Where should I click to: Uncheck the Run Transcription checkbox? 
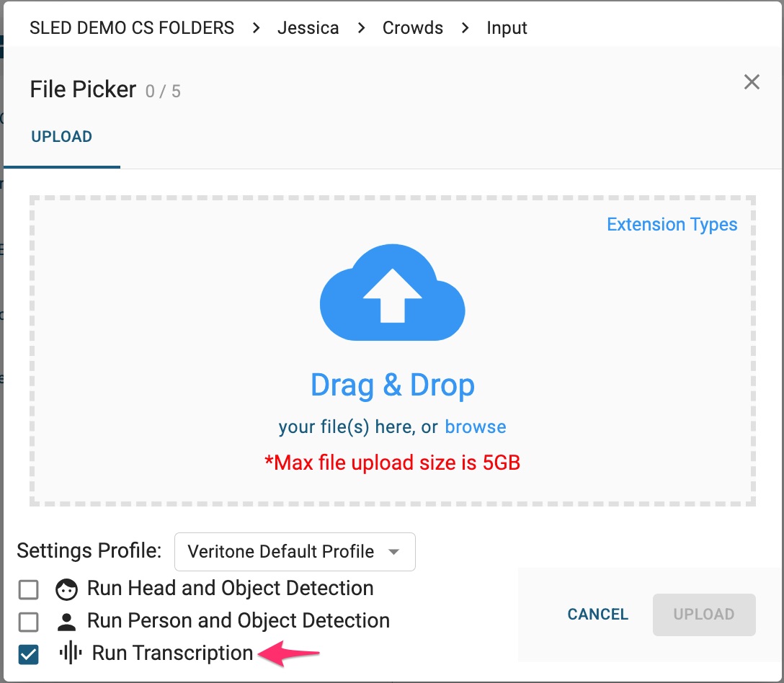(29, 654)
